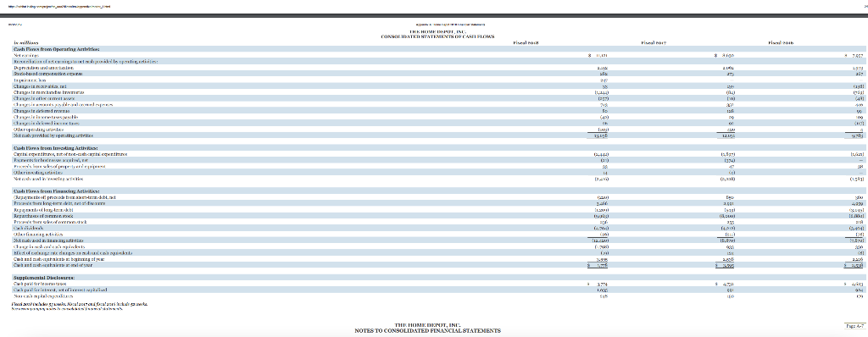
Task: Click 'NOTES TO CONSOLIDATED FINANCIAL STATEMENTS' heading
Action: coord(427,330)
